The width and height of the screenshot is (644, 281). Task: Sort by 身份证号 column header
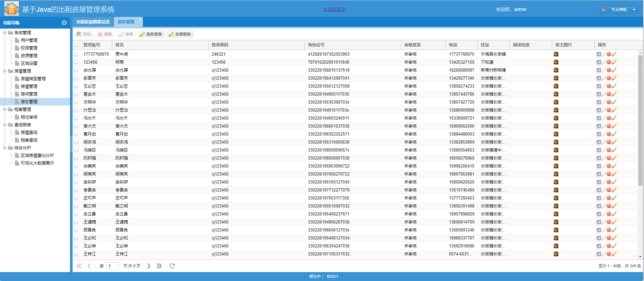pos(352,45)
